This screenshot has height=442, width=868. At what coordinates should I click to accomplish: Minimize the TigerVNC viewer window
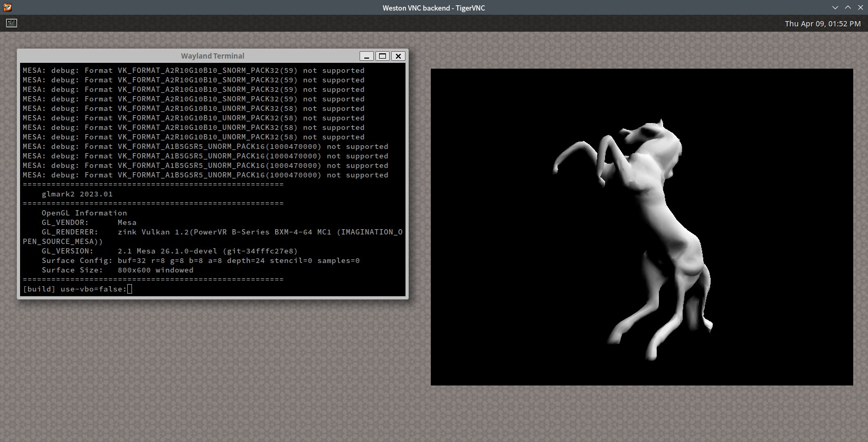point(835,7)
